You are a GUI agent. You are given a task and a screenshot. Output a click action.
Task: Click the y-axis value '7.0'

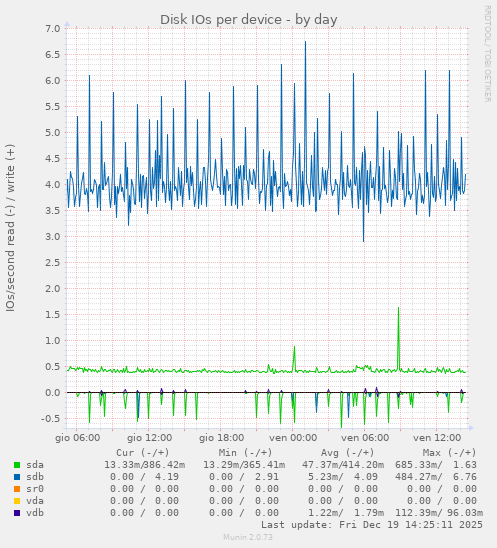coord(53,29)
